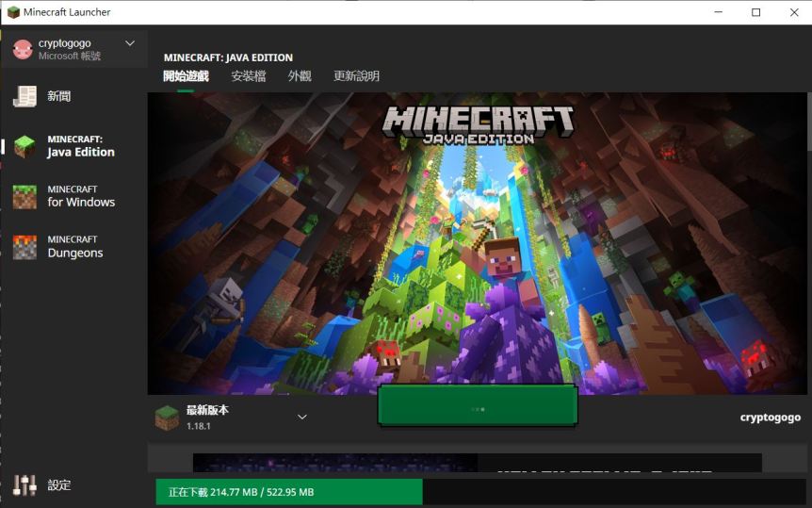Click the Minecraft Launcher title bar icon
This screenshot has width=812, height=508.
13,12
